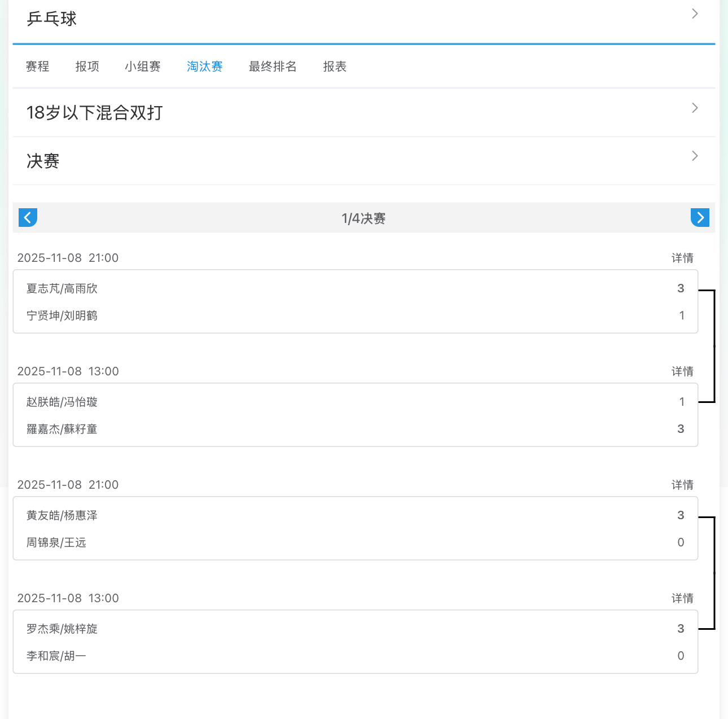Open 详情 for the 黄友皓/杨惠泽 match
This screenshot has height=719, width=728.
coord(682,484)
